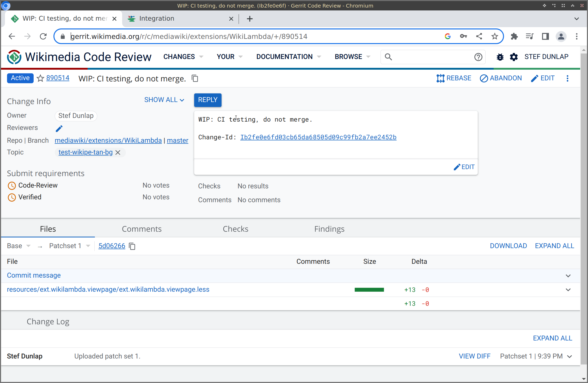
Task: Expand the viewpage.less file row diff
Action: click(568, 290)
